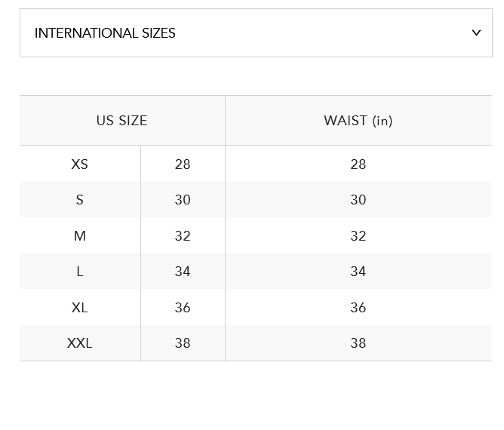The height and width of the screenshot is (430, 504).
Task: Select the XL size label
Action: [79, 308]
